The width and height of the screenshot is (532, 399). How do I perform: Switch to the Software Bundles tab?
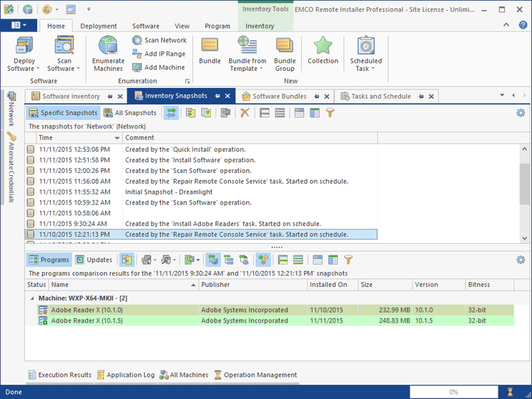point(279,97)
